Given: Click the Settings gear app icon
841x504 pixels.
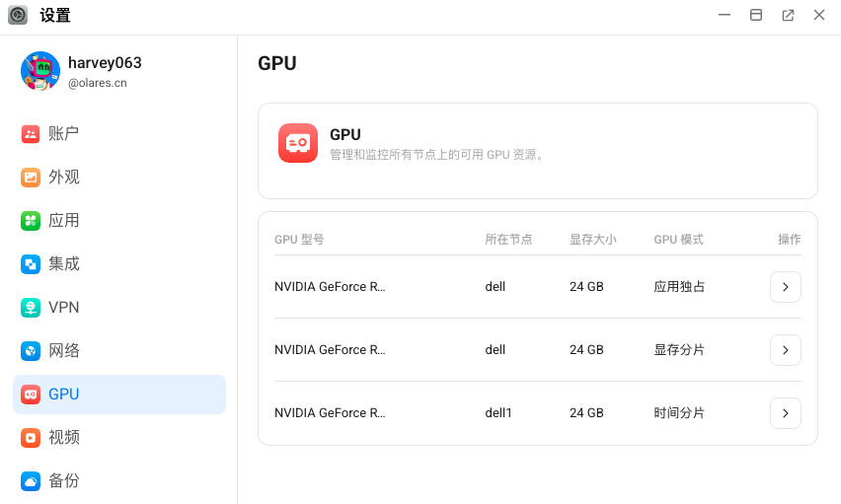Looking at the screenshot, I should 18,15.
